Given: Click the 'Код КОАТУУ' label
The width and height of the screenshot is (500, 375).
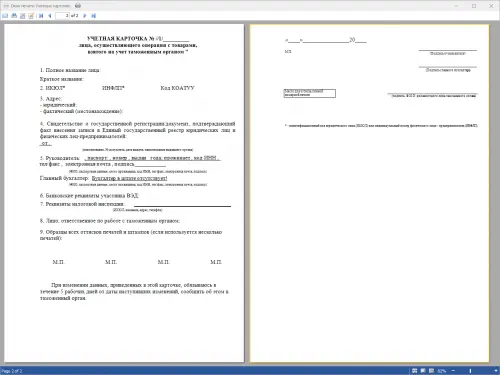Looking at the screenshot, I should click(177, 88).
